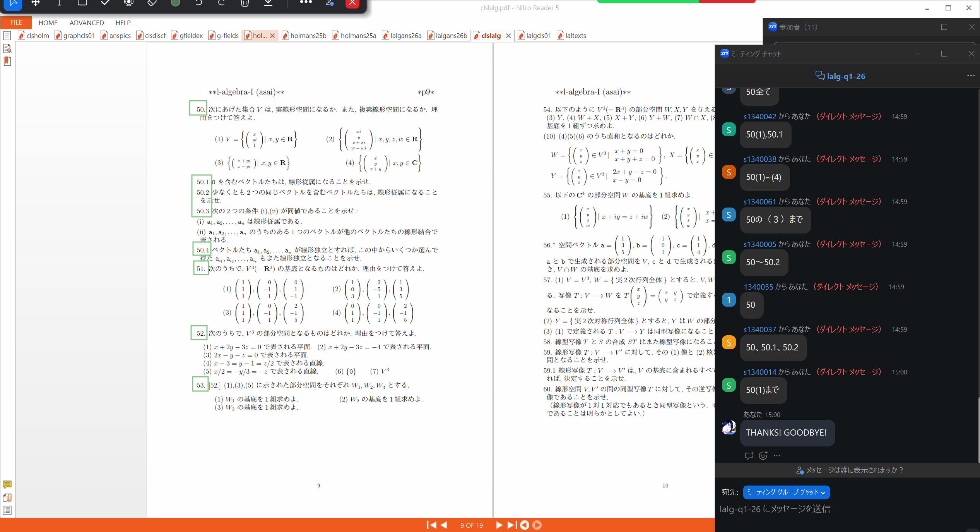980x532 pixels.
Task: Switch to the lalgans26b document tab
Action: [448, 36]
